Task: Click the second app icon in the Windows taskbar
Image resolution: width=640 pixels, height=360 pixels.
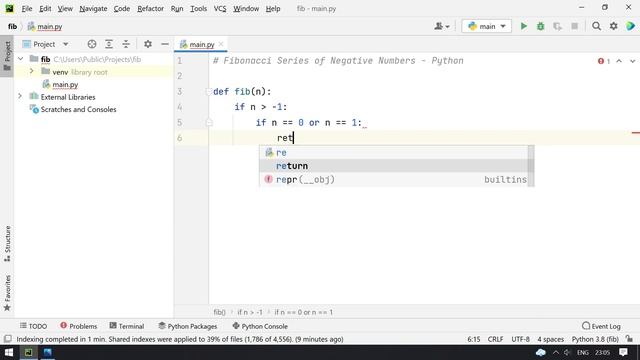Action: coord(47,352)
